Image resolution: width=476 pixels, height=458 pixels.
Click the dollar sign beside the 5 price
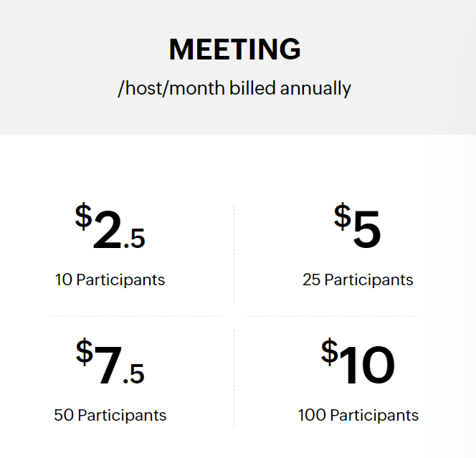coord(343,216)
